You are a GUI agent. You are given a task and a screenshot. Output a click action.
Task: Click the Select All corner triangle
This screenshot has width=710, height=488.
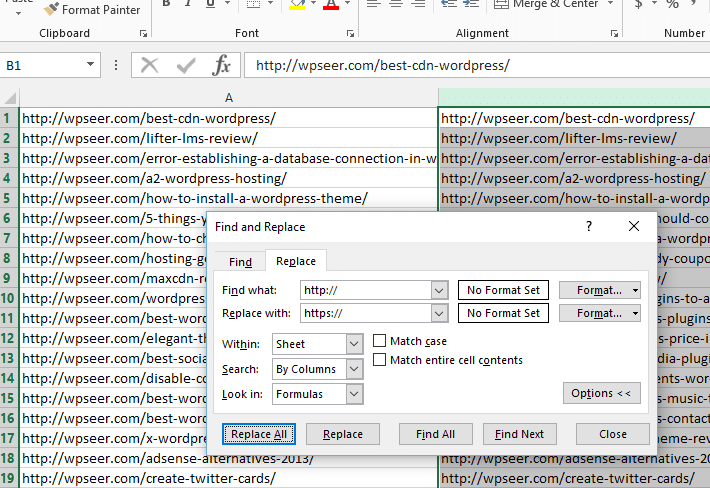pos(10,98)
